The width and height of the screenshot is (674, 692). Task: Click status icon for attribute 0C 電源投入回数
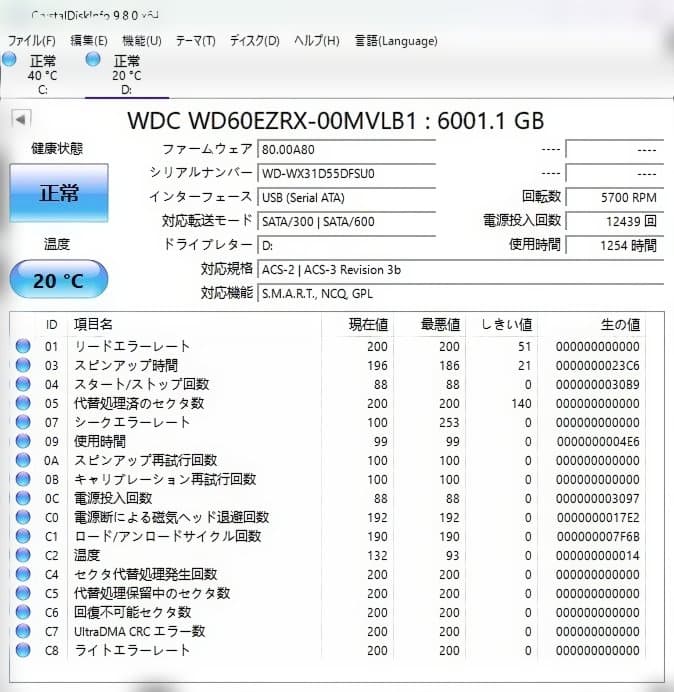click(x=23, y=498)
